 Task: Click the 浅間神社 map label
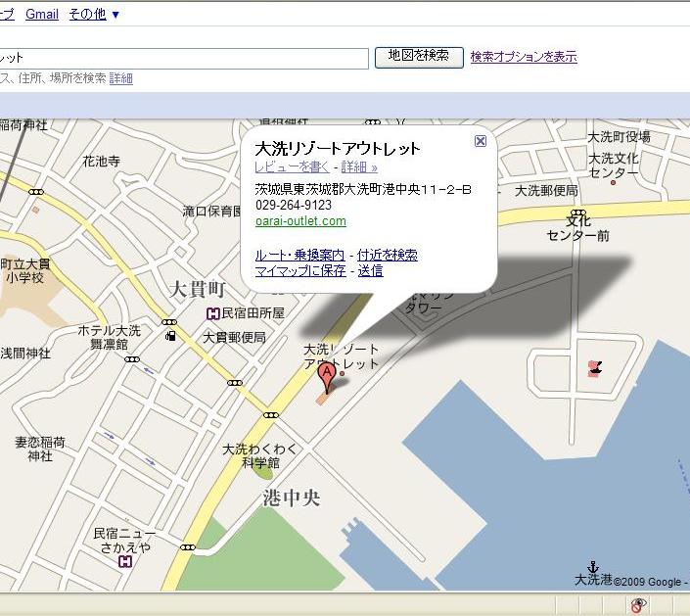coord(25,354)
